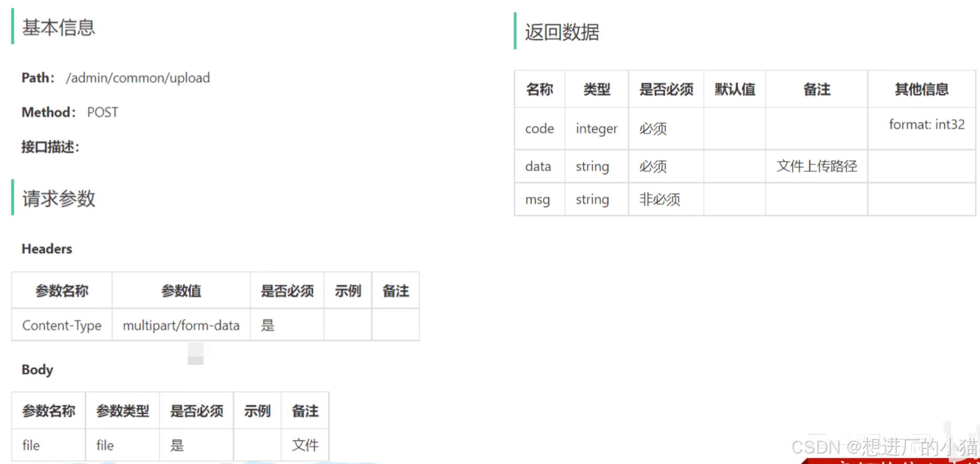The width and height of the screenshot is (980, 464).
Task: Click 是 in the file row
Action: click(x=177, y=445)
